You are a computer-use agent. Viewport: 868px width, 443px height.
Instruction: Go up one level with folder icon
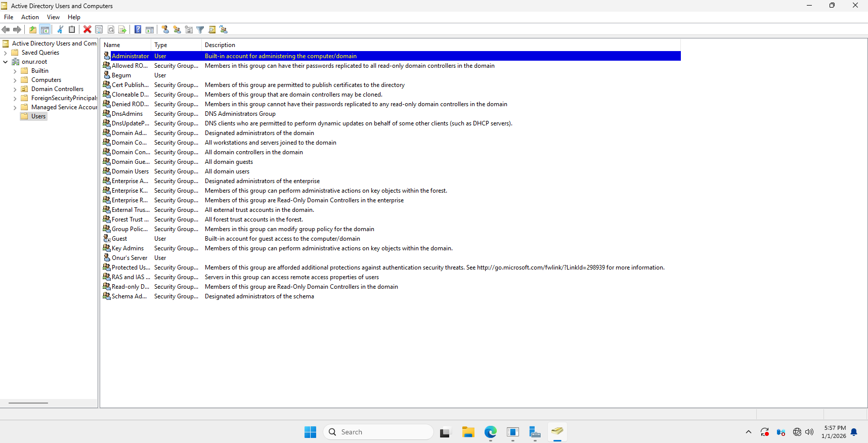pyautogui.click(x=33, y=30)
